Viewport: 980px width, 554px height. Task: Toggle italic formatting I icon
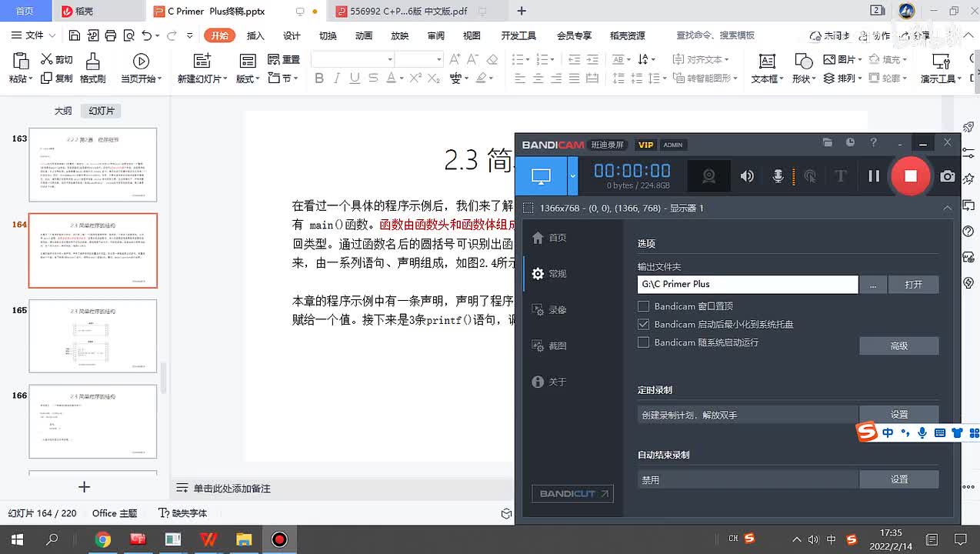[336, 78]
